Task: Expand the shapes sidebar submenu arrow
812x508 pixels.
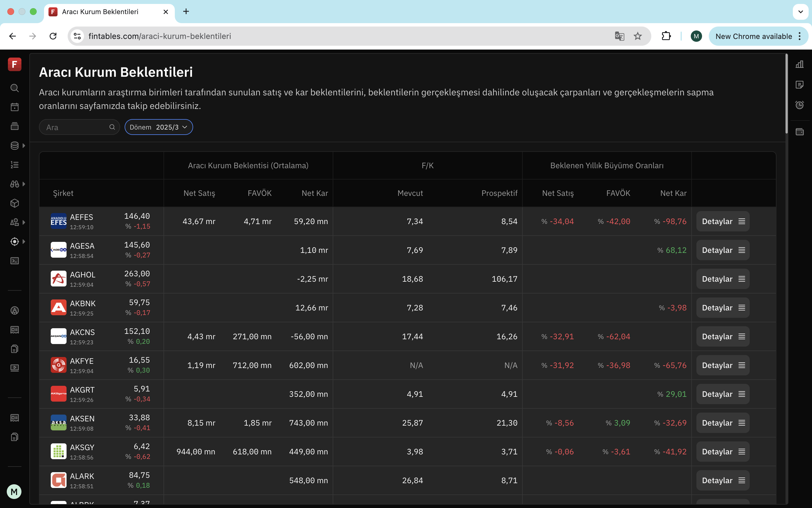Action: [24, 222]
